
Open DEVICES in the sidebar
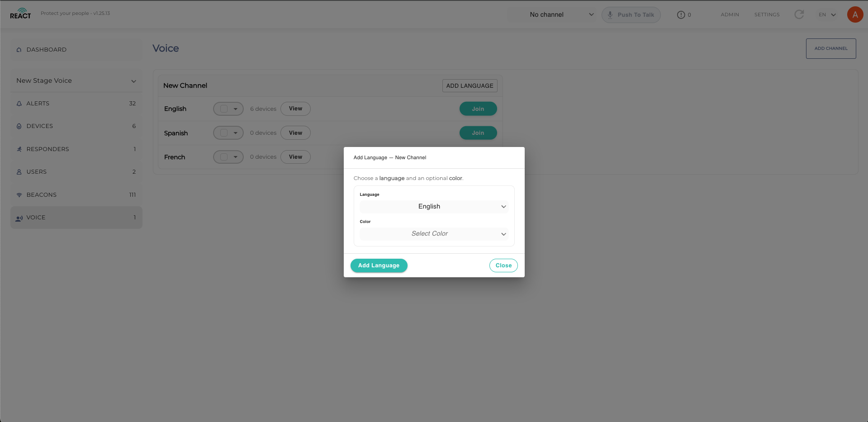pos(76,126)
